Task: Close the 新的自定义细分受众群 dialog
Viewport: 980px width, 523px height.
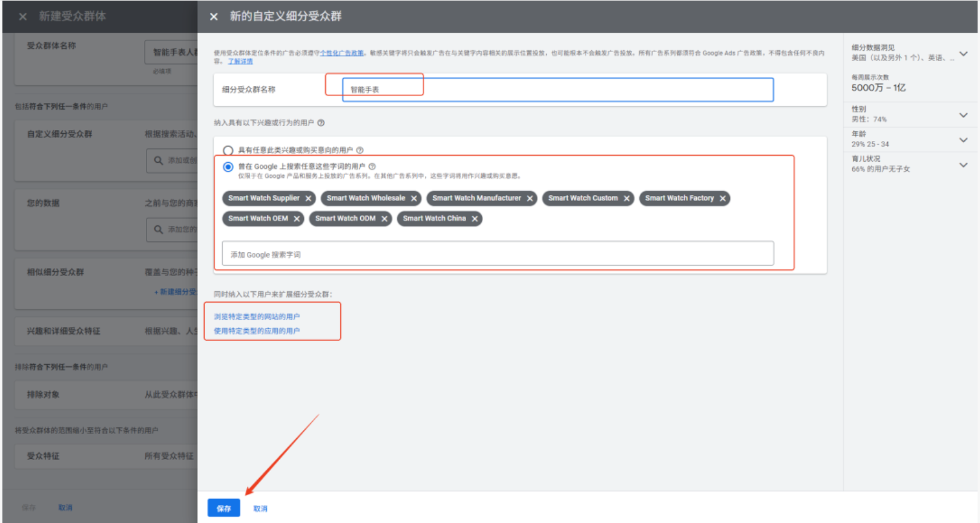Action: pos(214,17)
